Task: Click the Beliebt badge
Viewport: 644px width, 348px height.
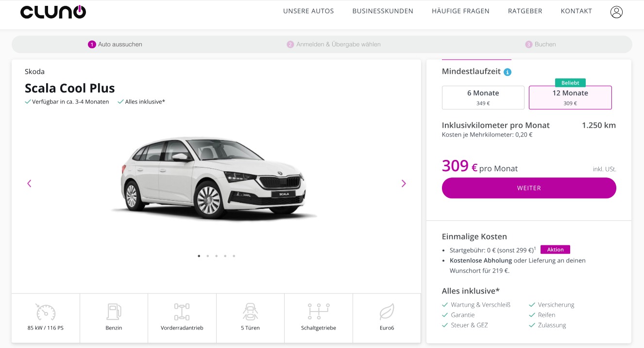Action: 570,83
